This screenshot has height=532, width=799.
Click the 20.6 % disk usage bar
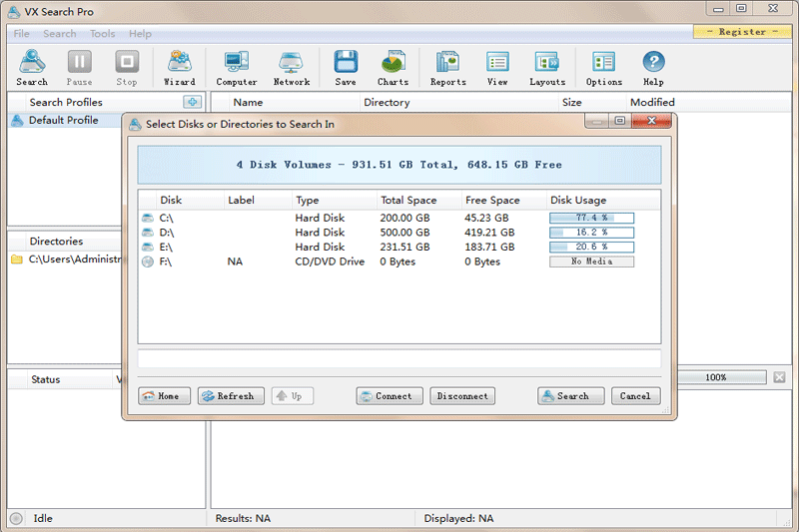click(591, 247)
